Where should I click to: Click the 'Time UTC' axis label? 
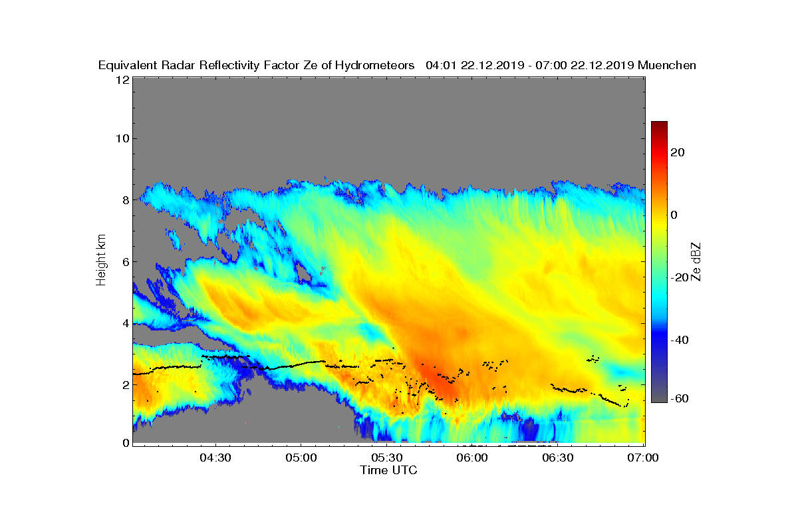389,470
